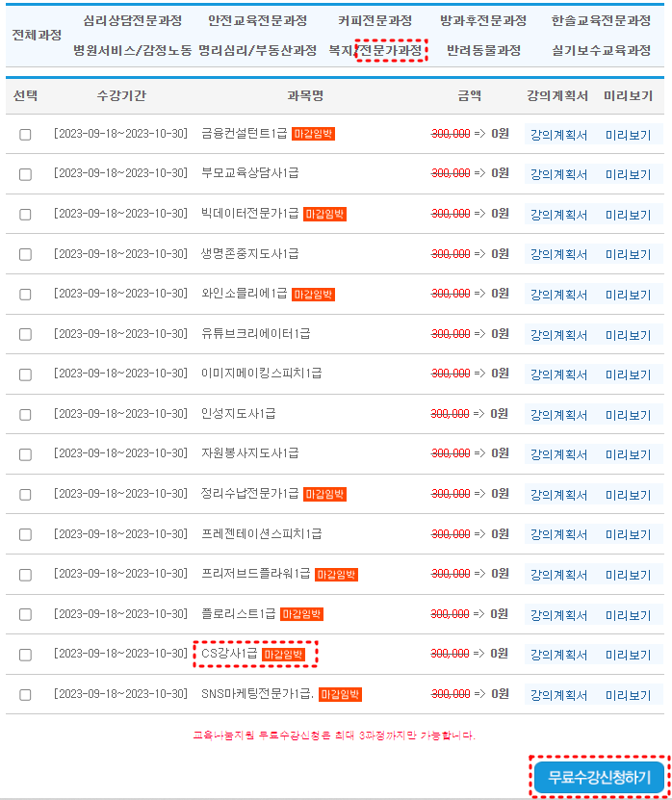Click the 와인소믈리에1급 course name

coord(245,294)
